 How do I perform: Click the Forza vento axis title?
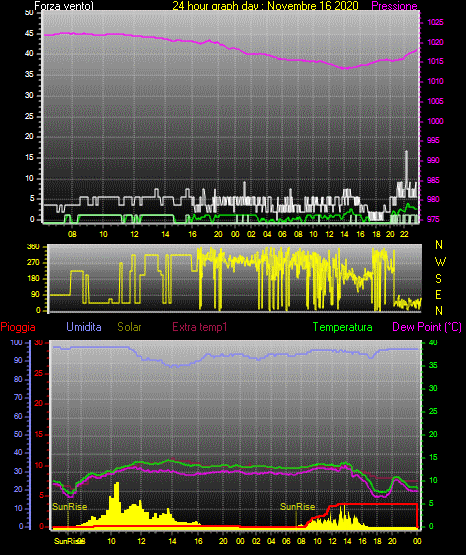[64, 6]
